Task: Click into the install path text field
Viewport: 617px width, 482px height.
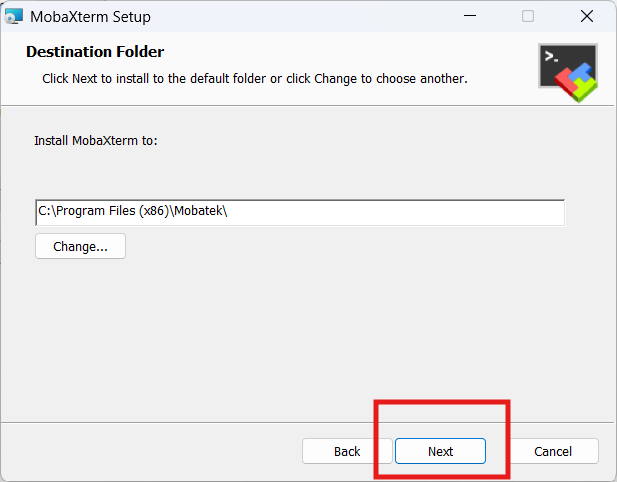Action: tap(300, 212)
